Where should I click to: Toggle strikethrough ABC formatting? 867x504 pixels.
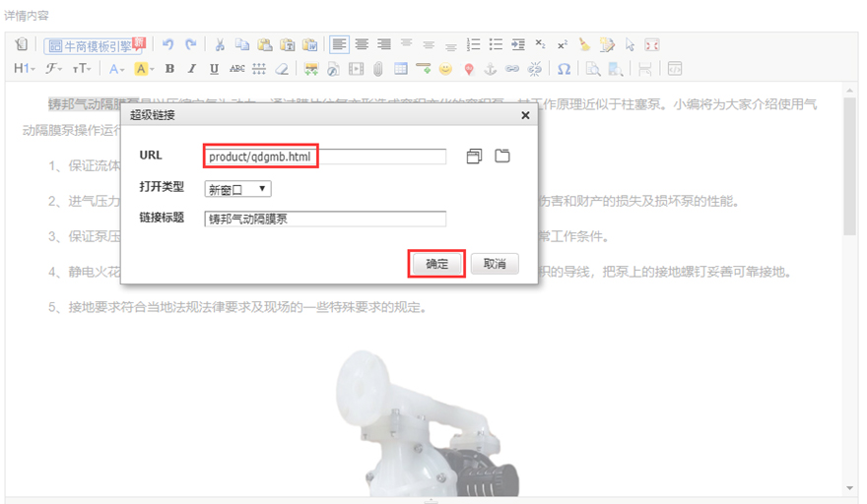(x=236, y=69)
